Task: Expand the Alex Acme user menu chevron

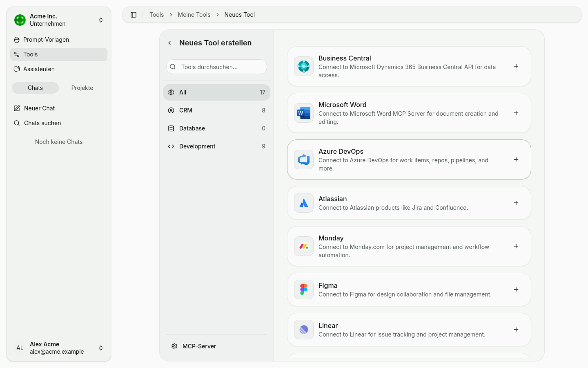Action: (x=101, y=348)
